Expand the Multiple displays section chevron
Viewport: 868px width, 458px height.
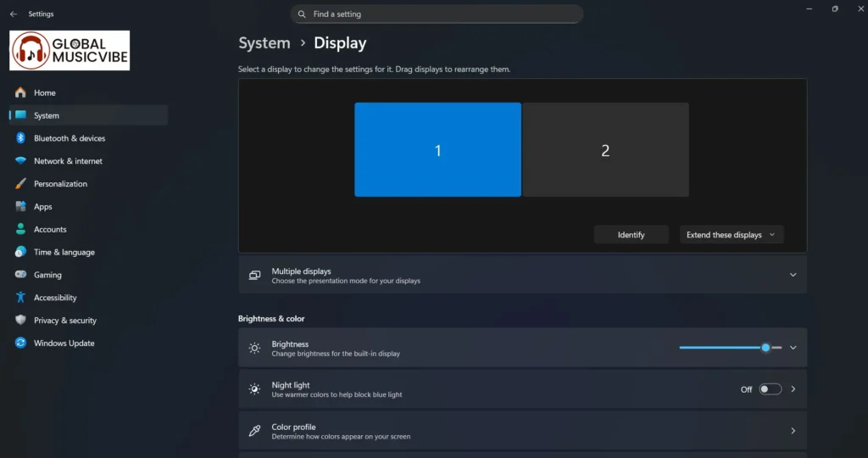793,275
